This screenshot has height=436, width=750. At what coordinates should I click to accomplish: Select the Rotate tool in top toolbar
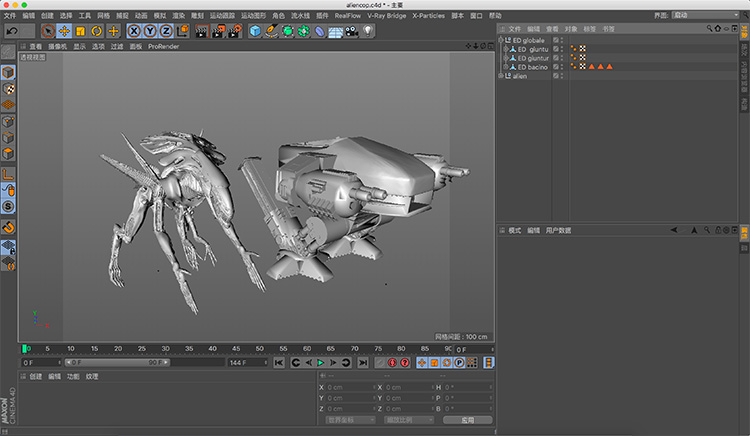click(x=96, y=31)
